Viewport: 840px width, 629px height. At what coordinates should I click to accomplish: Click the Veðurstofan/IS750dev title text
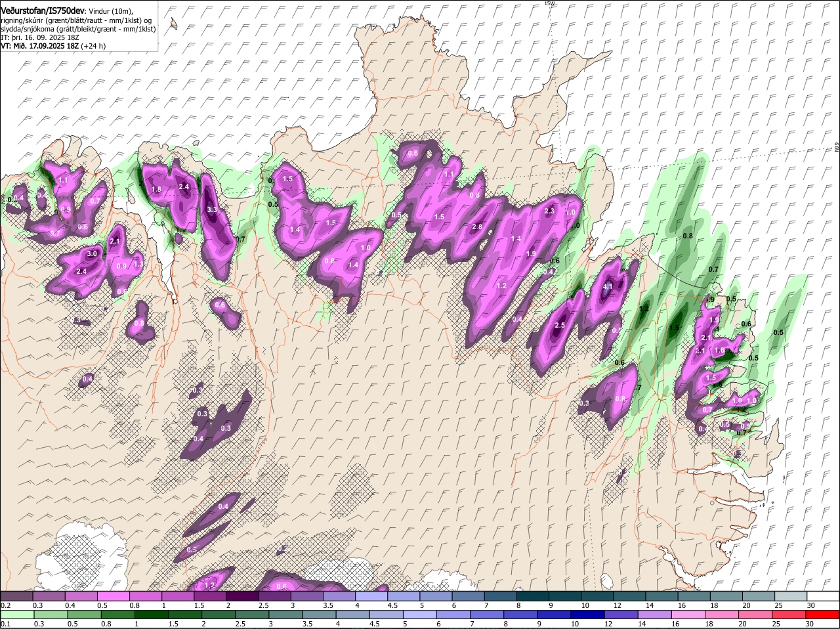click(x=43, y=11)
